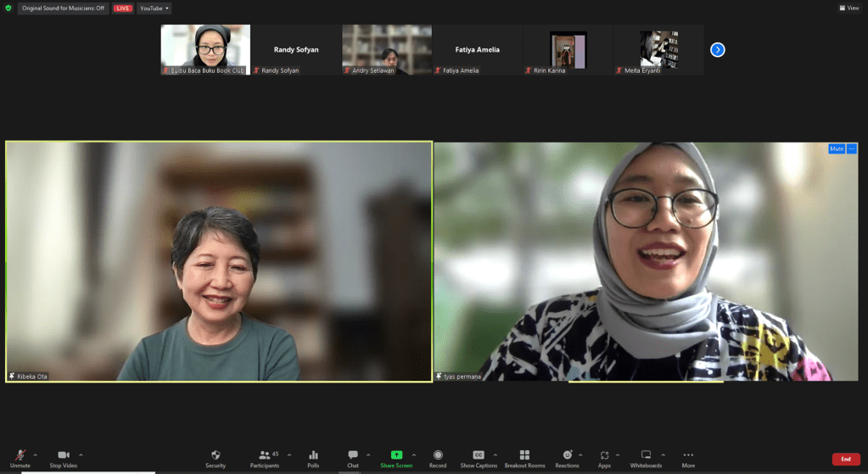Expand the YouTube live stream dropdown
The height and width of the screenshot is (474, 868).
154,8
